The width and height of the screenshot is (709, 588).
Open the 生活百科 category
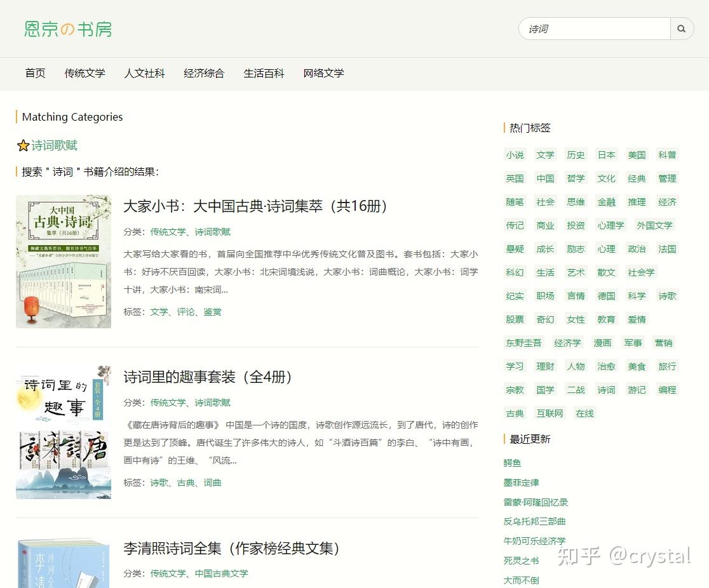coord(264,73)
